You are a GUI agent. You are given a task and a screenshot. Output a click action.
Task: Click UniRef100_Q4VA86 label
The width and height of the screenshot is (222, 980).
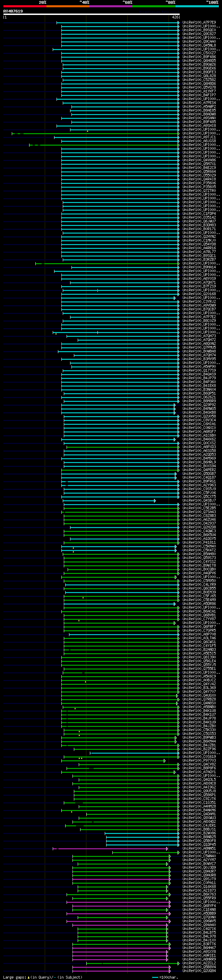pos(199,160)
